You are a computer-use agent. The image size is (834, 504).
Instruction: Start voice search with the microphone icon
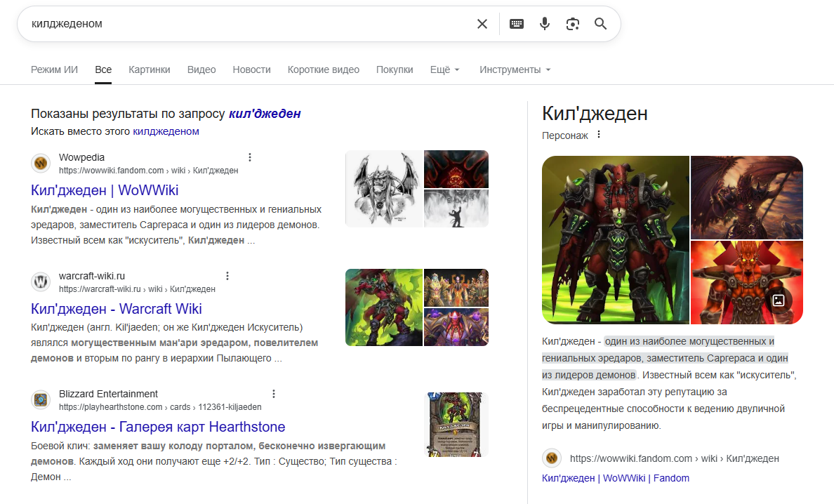(545, 24)
